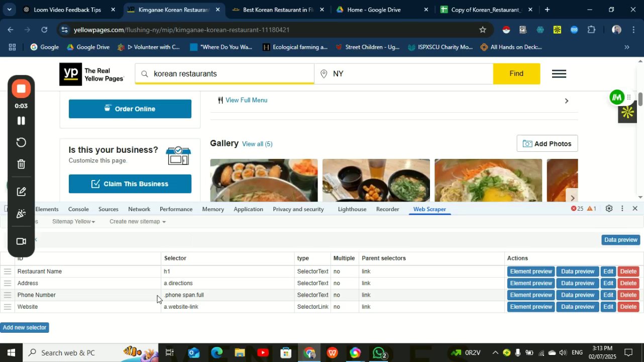The height and width of the screenshot is (362, 644).
Task: Open the bibimbap egg gallery thumbnail
Action: 488,180
